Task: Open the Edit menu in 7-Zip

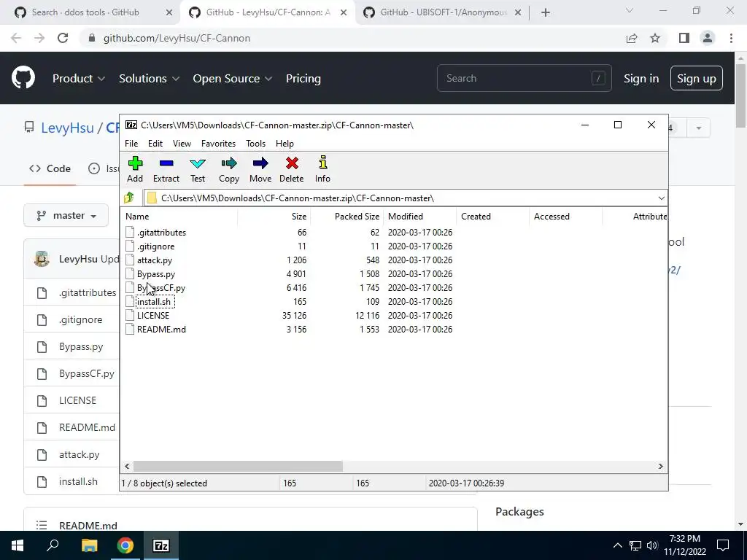Action: click(155, 144)
